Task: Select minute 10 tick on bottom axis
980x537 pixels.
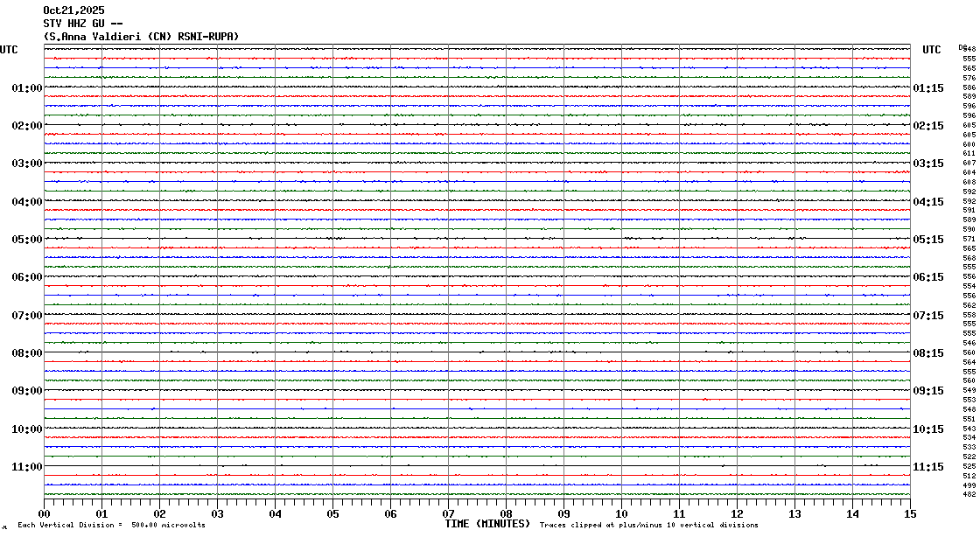Action: coord(621,514)
